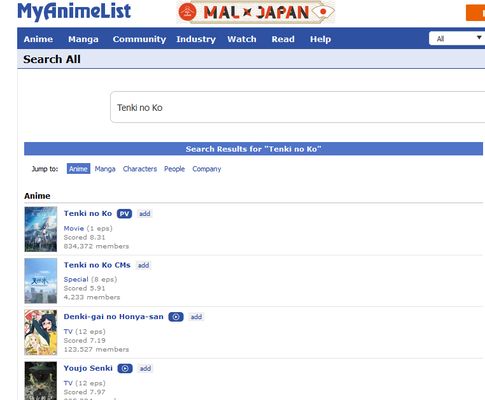Click the Denki-gai no Honya-san poster thumbnail
This screenshot has width=485, height=400.
pyautogui.click(x=41, y=332)
